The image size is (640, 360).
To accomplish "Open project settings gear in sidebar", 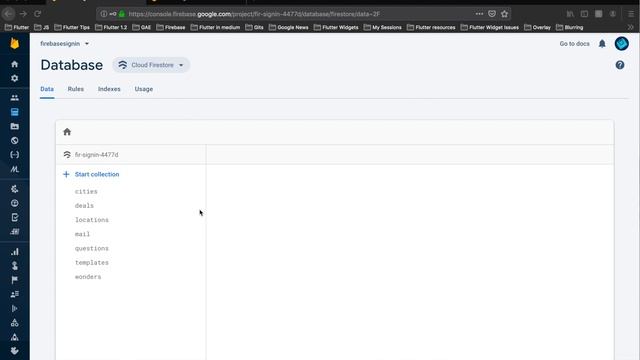I will point(15,78).
